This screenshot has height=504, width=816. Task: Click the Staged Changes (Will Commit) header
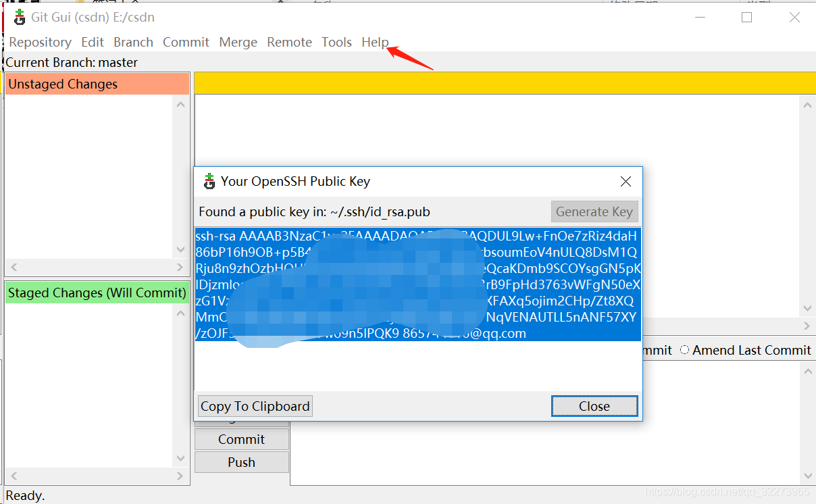(x=97, y=293)
